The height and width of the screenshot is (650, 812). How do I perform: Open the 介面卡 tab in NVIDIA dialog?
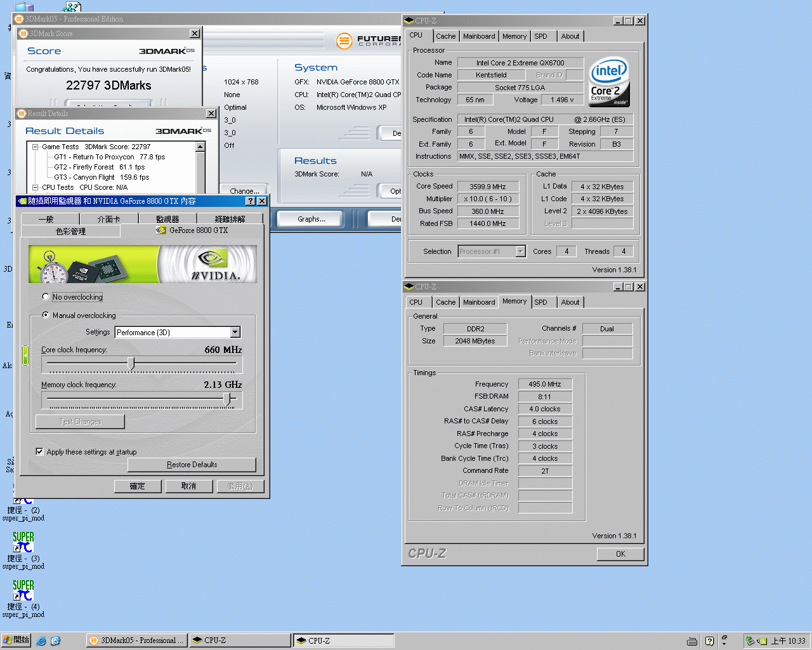pos(108,219)
